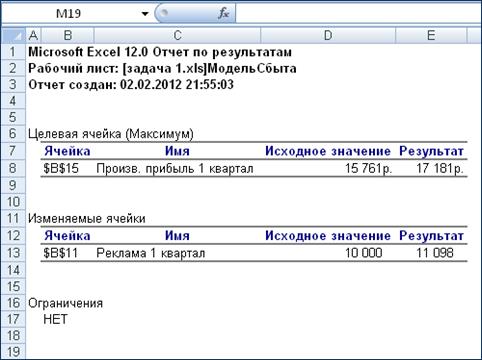The image size is (482, 360).
Task: Click 'Исходное значение' header in row 12
Action: (328, 236)
